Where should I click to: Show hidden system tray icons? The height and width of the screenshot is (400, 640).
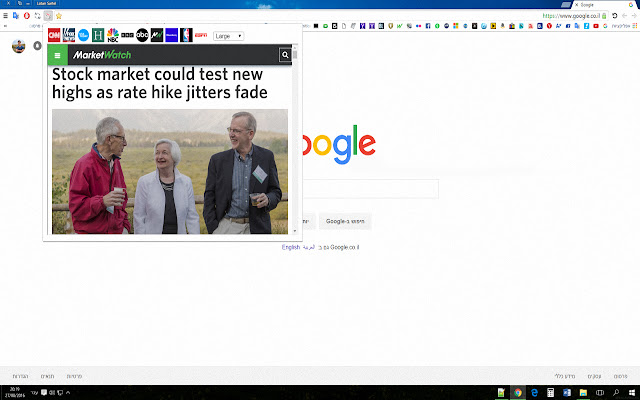point(68,393)
